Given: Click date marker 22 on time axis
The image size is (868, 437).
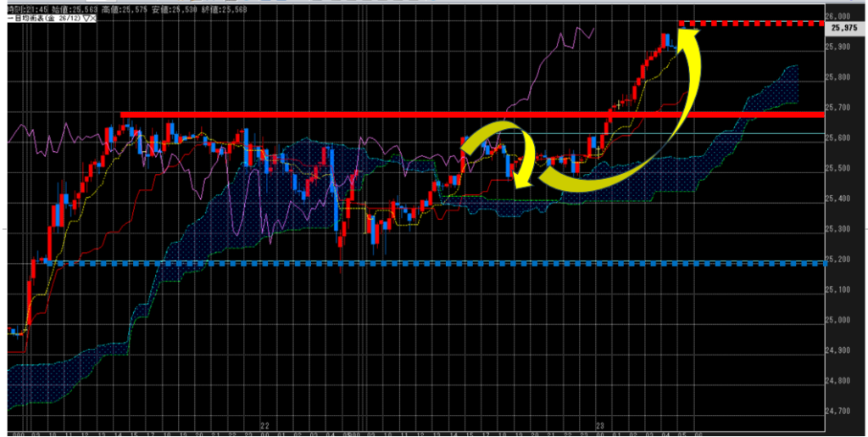Looking at the screenshot, I should point(265,426).
